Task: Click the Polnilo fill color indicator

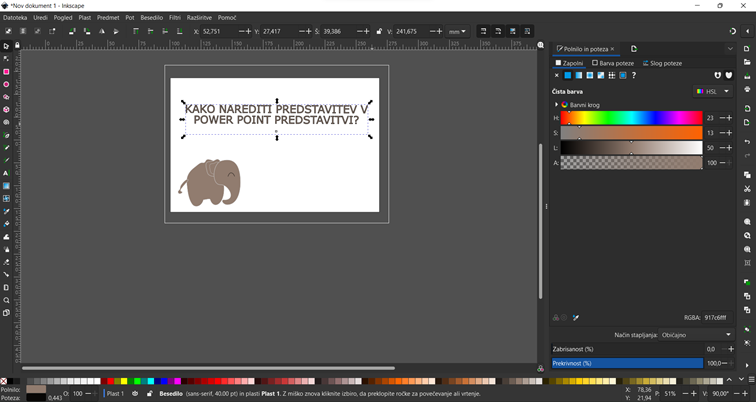Action: tap(36, 389)
